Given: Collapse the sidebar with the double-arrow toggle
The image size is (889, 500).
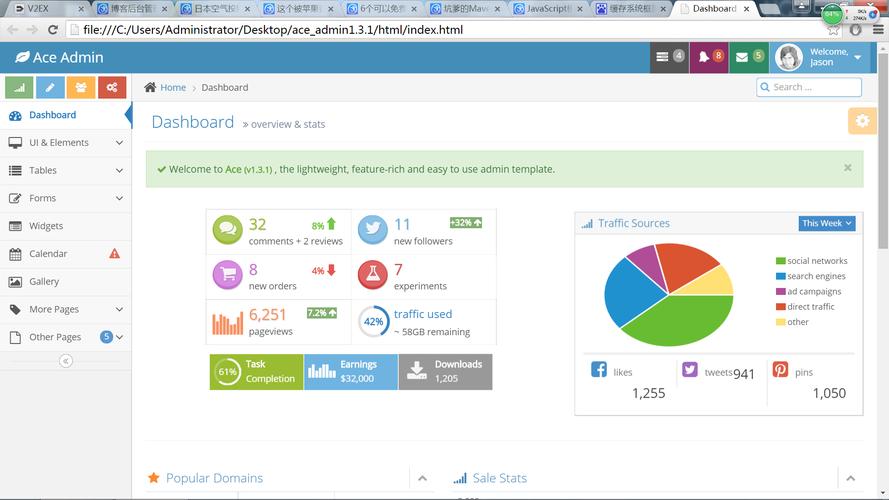Looking at the screenshot, I should tap(66, 361).
